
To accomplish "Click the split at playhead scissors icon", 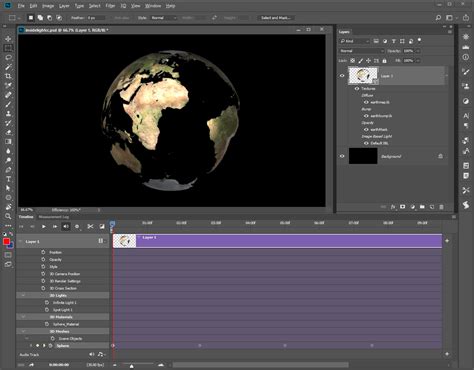I will (90, 226).
